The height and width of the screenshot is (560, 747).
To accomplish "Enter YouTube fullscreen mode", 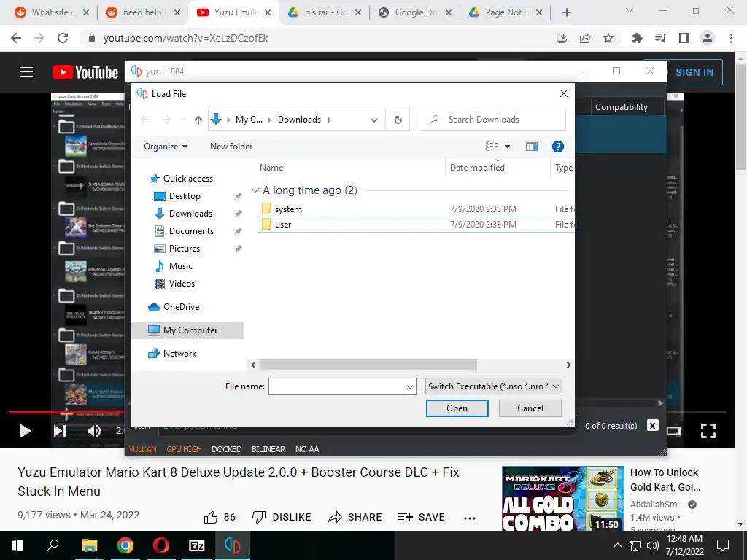I will pos(708,432).
